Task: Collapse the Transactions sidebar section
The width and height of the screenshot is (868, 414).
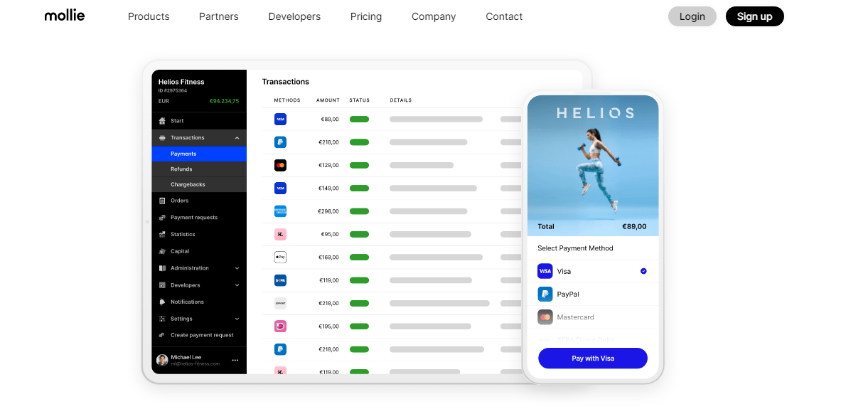Action: point(237,138)
